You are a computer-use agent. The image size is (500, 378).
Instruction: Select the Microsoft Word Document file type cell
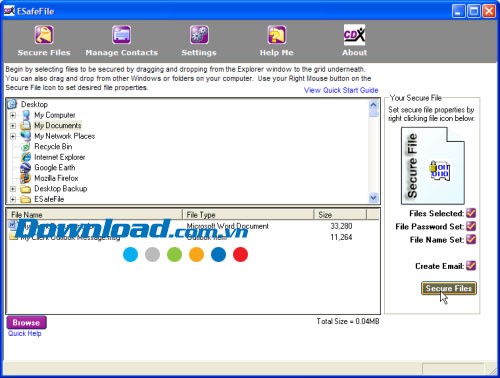coord(227,226)
